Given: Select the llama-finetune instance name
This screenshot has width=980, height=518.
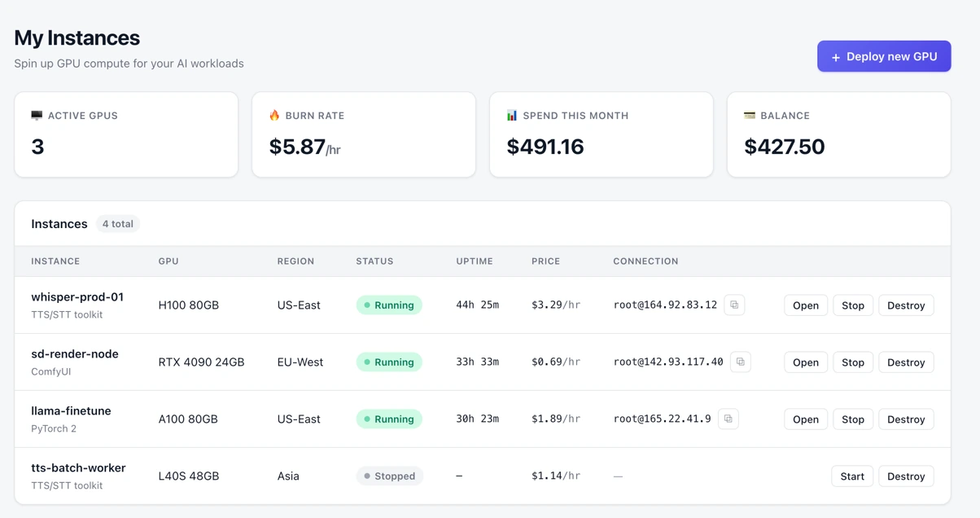Looking at the screenshot, I should click(x=71, y=411).
